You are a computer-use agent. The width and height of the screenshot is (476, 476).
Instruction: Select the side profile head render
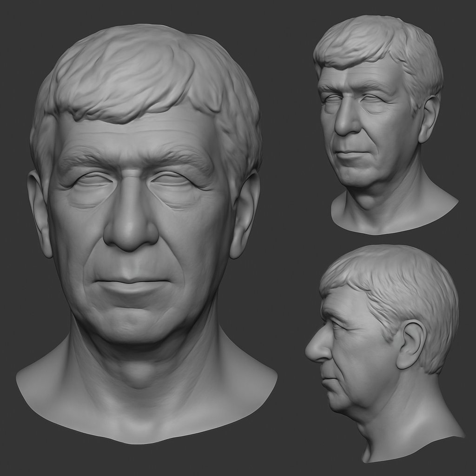[x=384, y=354]
